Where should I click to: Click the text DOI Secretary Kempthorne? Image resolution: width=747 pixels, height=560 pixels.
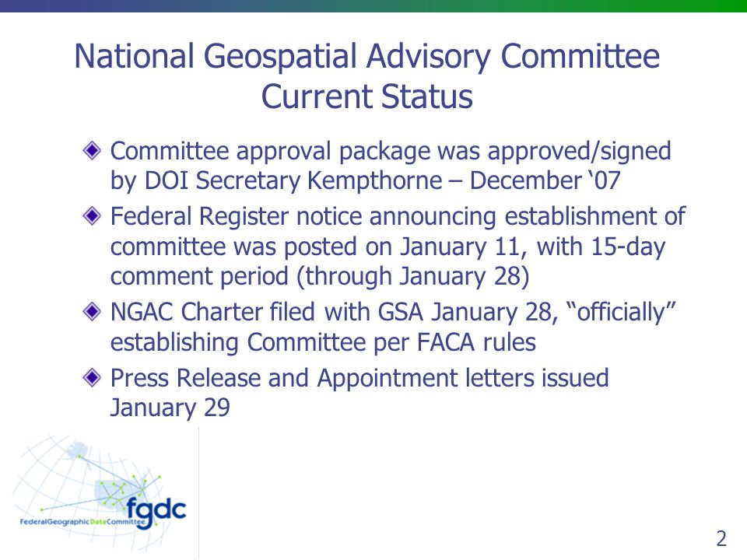tap(293, 181)
